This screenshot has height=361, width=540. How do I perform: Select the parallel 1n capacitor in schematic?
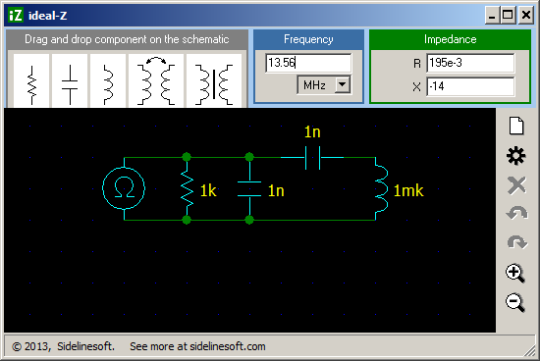(x=249, y=189)
